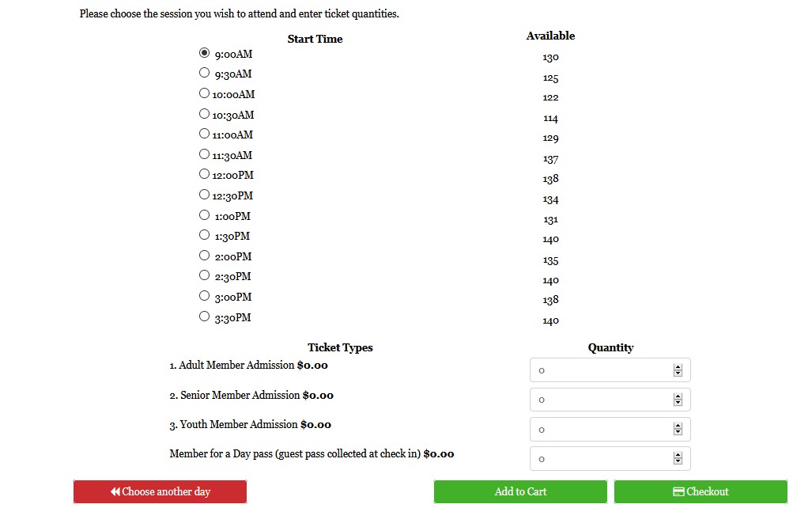
Task: Use the Youth Member Admission stepper arrows
Action: click(x=678, y=430)
